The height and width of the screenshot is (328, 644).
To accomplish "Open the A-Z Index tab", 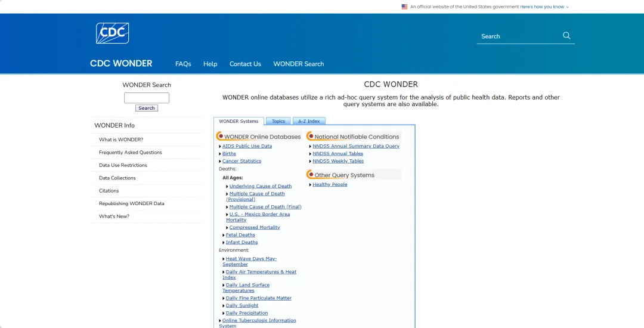I will (x=308, y=121).
